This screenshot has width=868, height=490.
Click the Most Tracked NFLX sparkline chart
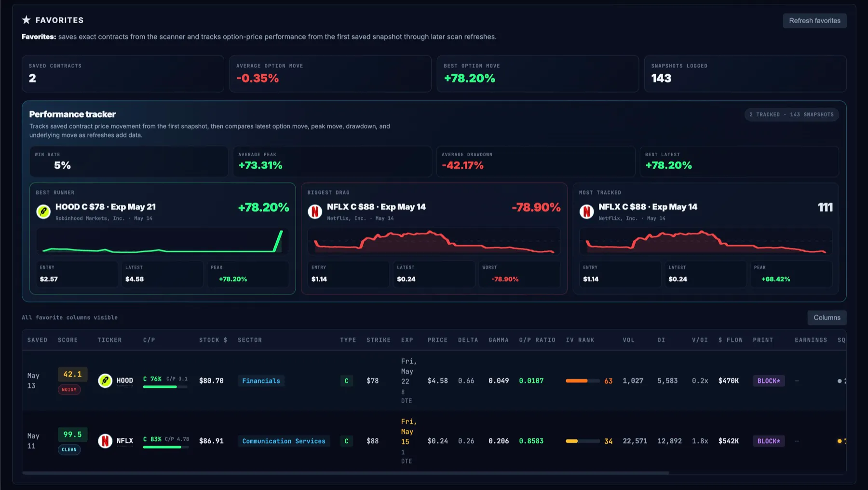705,241
